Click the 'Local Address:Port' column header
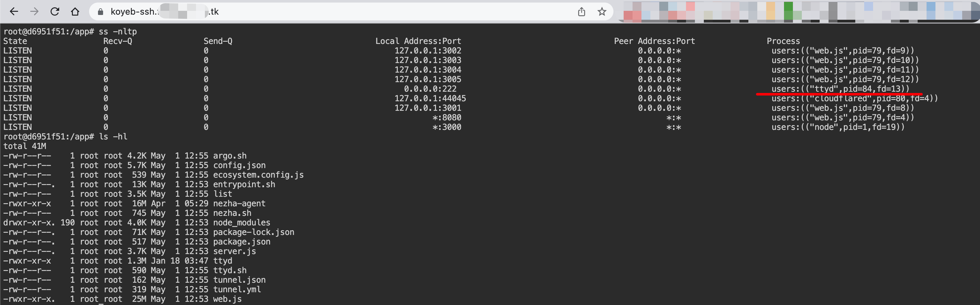Screen dimensions: 980x305 [418, 41]
